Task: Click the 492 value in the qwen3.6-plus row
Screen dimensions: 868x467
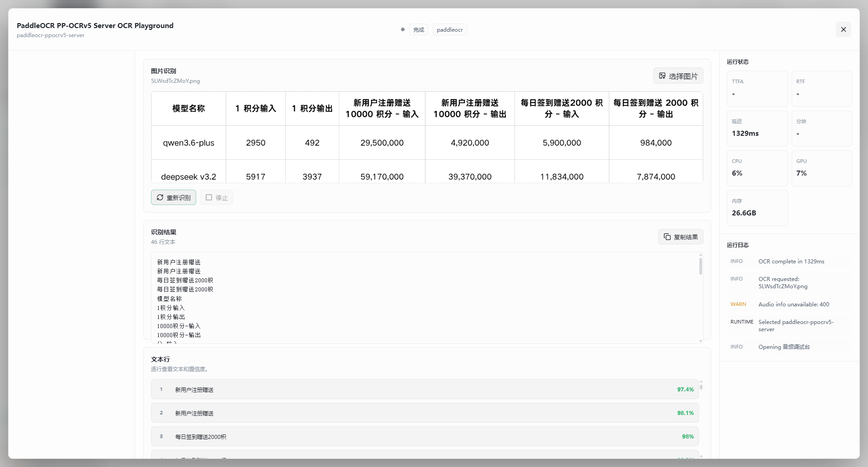Action: [312, 143]
